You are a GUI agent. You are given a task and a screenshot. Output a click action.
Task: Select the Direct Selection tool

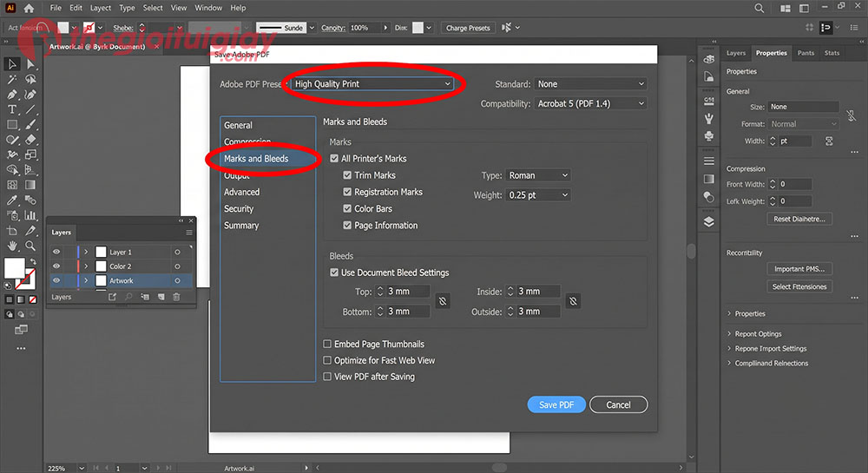pyautogui.click(x=30, y=64)
